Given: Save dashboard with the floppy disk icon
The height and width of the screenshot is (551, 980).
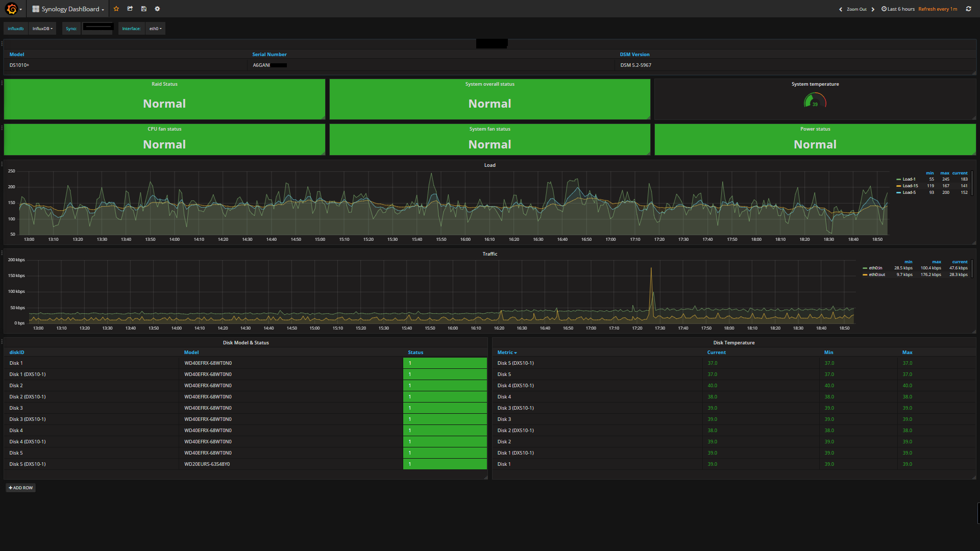Looking at the screenshot, I should tap(144, 9).
